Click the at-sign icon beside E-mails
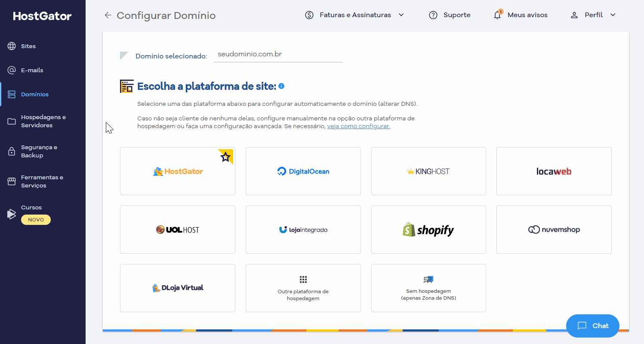The height and width of the screenshot is (344, 644). tap(12, 70)
